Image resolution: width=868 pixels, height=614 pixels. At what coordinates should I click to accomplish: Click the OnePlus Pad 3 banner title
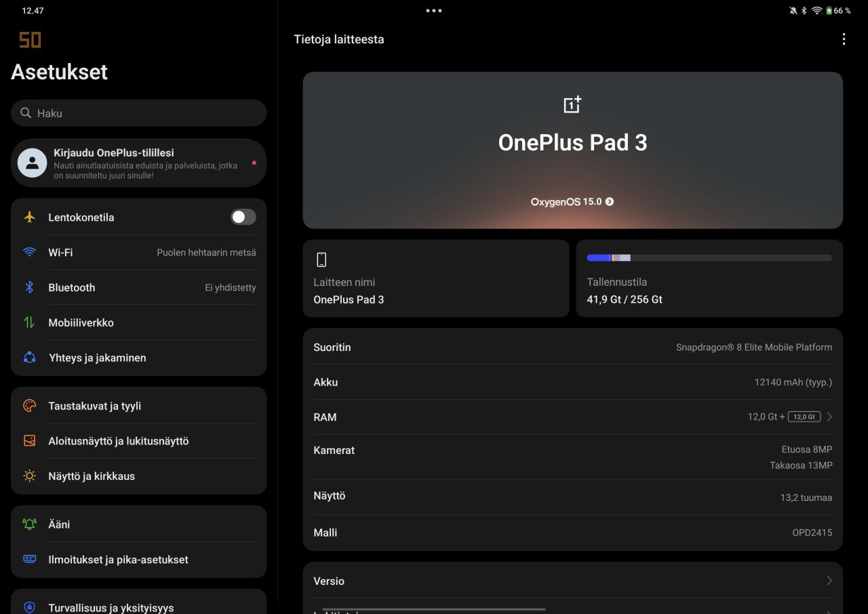point(573,142)
